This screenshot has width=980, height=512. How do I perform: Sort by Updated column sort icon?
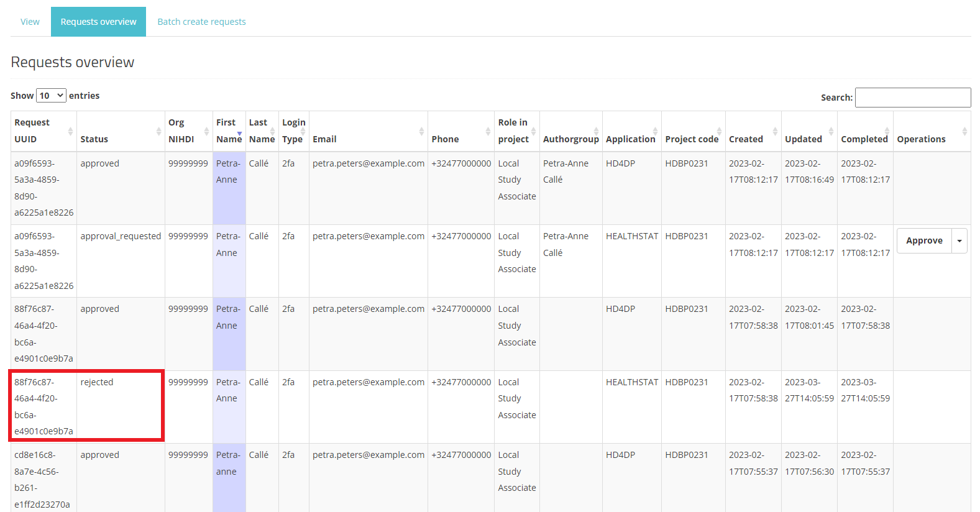831,131
